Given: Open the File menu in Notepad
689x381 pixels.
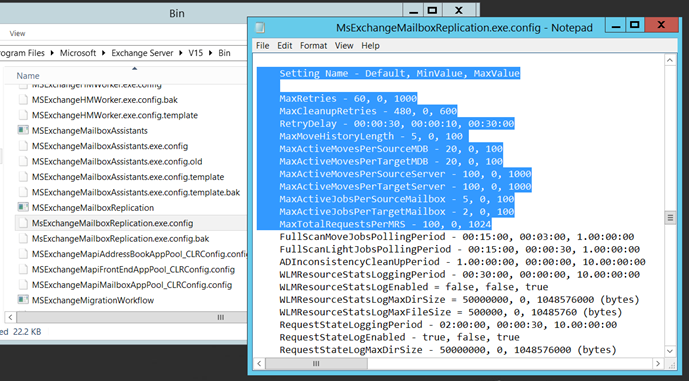Looking at the screenshot, I should point(262,46).
